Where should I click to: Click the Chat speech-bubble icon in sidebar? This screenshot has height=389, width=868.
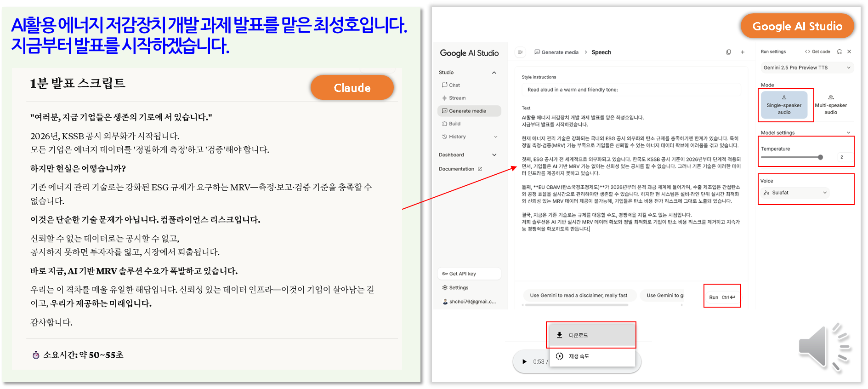pos(444,85)
